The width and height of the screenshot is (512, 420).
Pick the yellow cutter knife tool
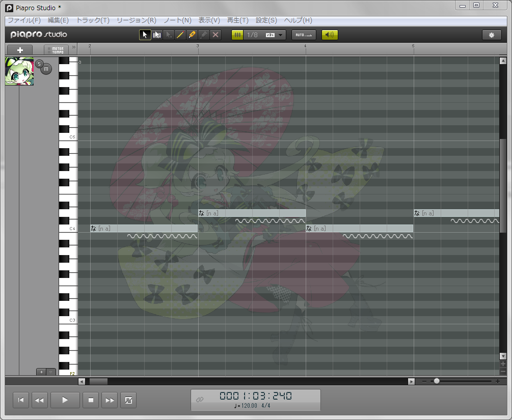tap(192, 35)
